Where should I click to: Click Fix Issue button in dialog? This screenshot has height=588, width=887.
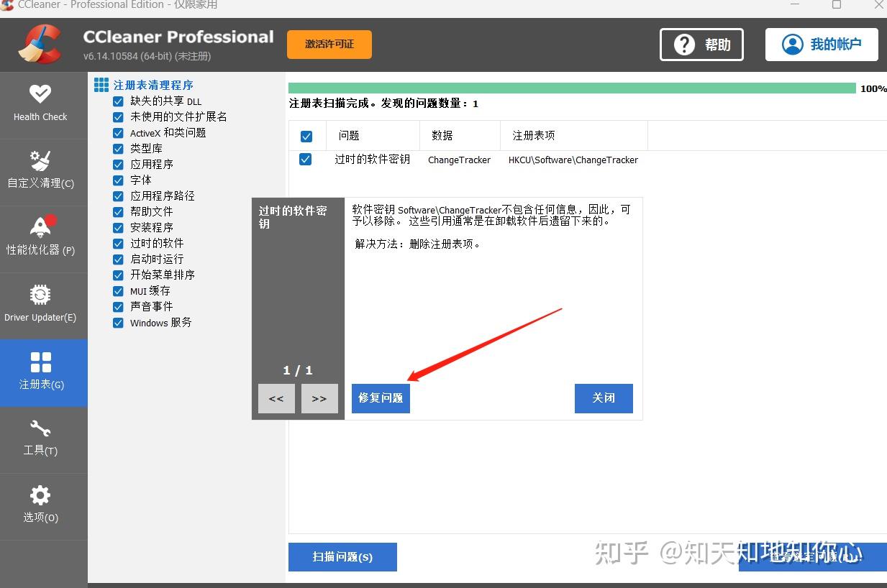381,398
